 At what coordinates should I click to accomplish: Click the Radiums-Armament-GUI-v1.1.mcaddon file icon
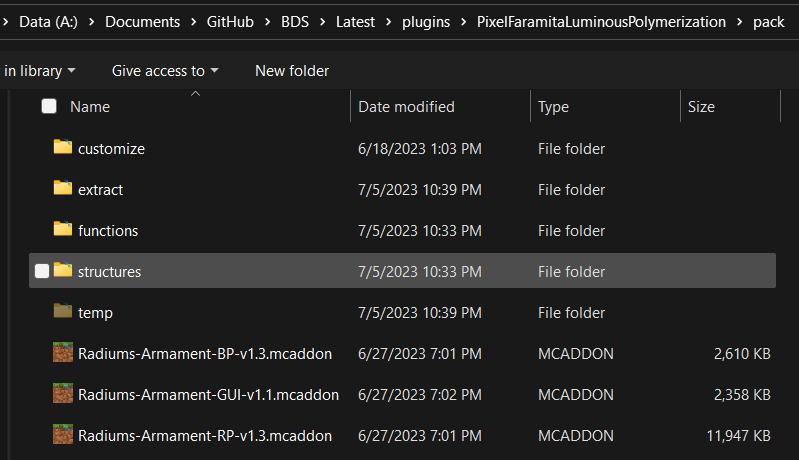point(63,394)
